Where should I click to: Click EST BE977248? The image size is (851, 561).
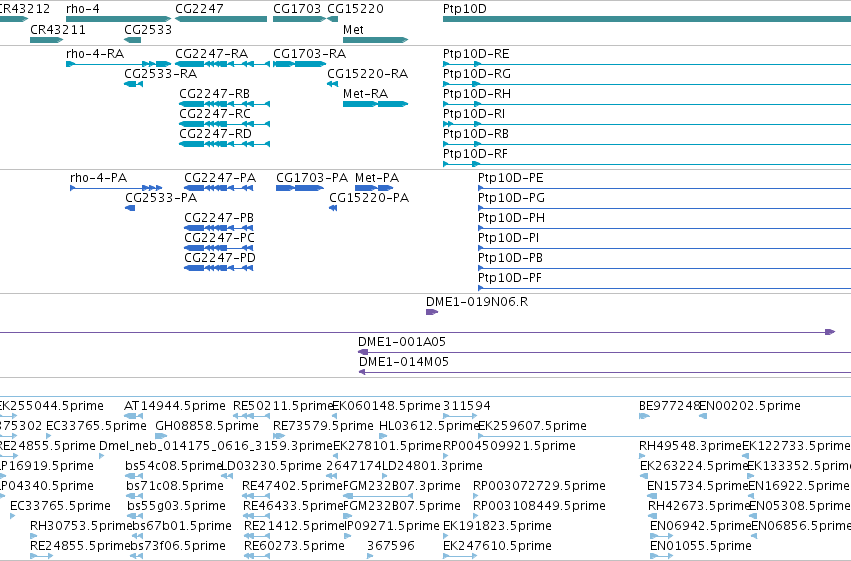644,416
